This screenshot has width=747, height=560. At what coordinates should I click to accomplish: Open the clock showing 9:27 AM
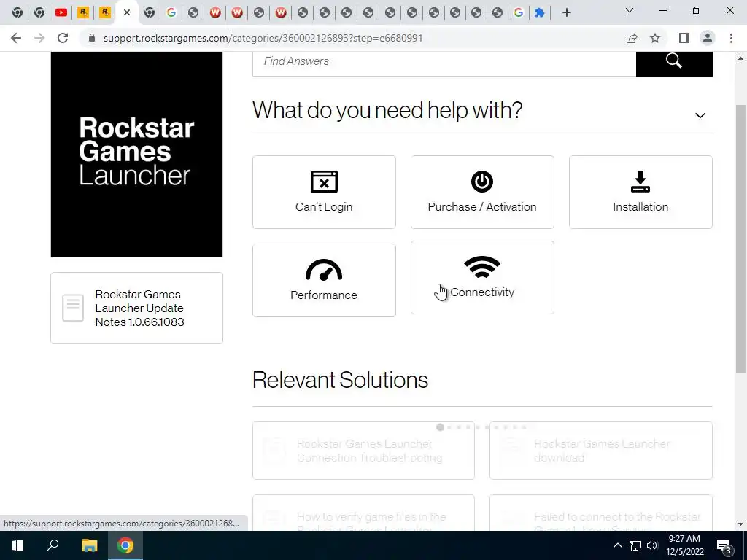684,545
